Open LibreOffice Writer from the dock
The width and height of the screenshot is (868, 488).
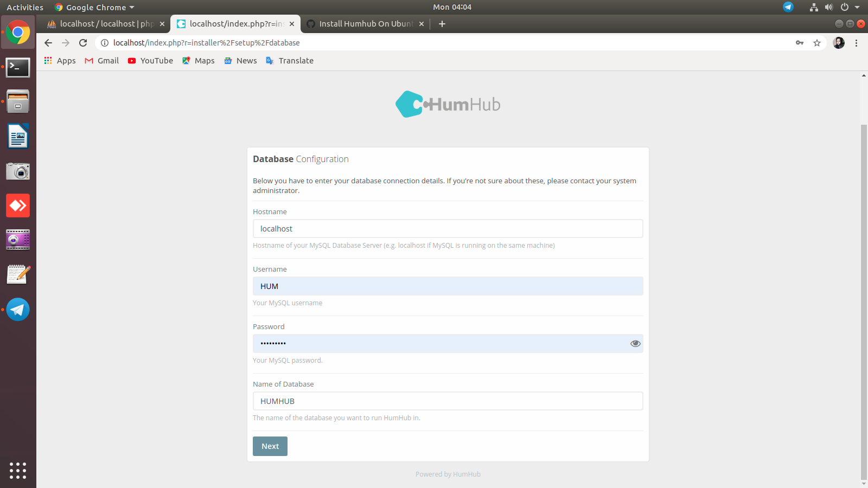[x=18, y=136]
